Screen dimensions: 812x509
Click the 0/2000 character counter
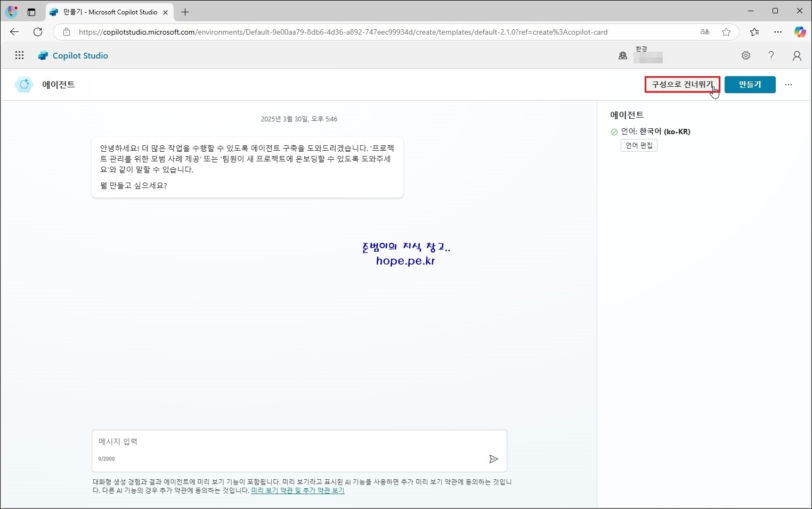coord(107,458)
